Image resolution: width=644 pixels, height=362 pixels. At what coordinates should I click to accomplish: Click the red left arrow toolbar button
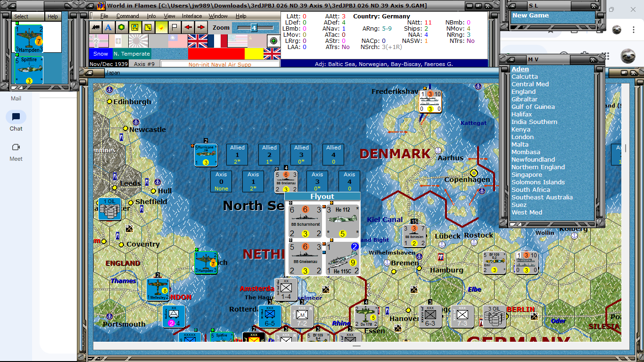pos(188,27)
